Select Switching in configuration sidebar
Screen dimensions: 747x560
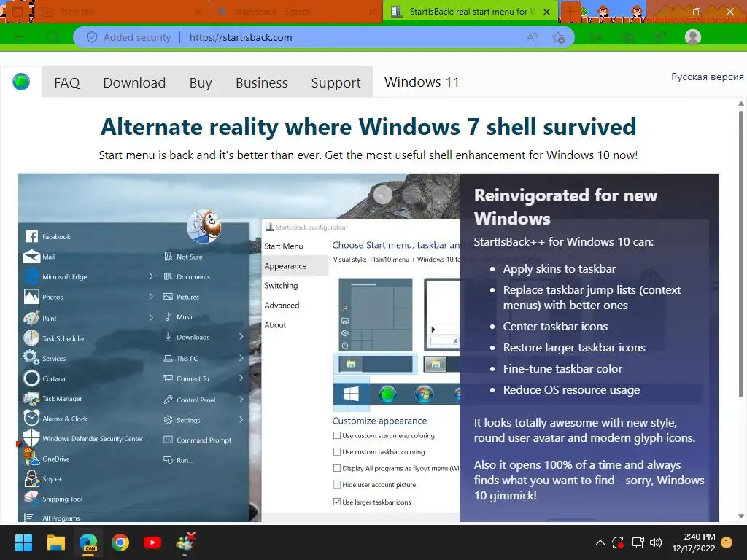(281, 286)
